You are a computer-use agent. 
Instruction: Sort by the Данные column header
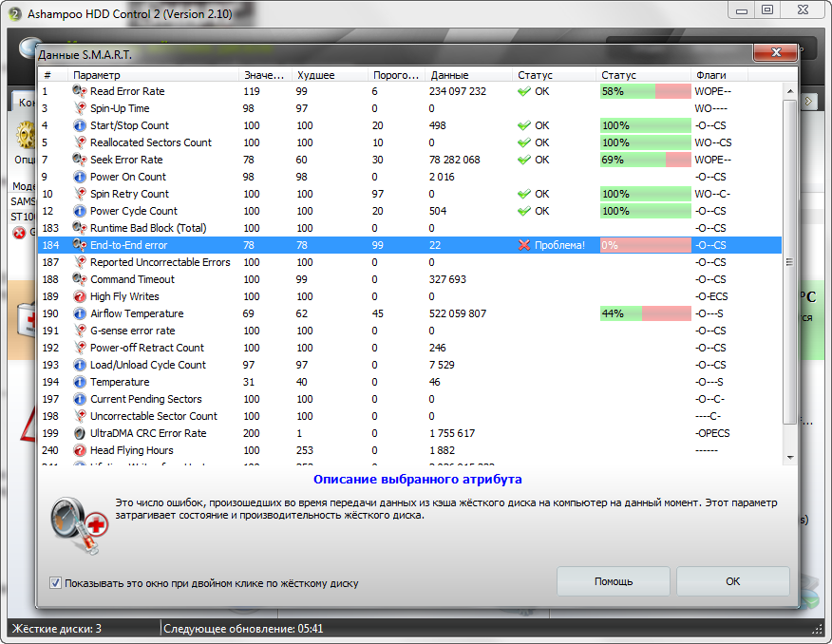[468, 75]
